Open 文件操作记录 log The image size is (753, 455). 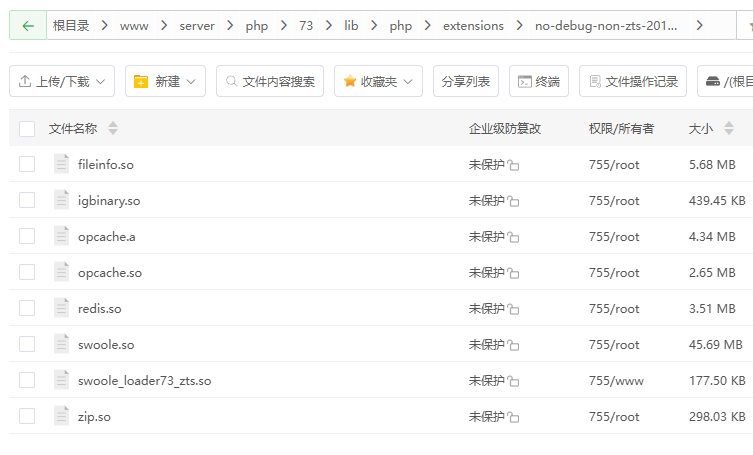[x=633, y=81]
